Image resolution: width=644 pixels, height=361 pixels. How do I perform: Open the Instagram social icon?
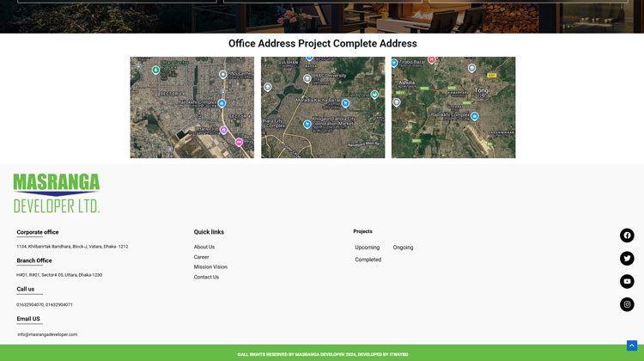627,304
